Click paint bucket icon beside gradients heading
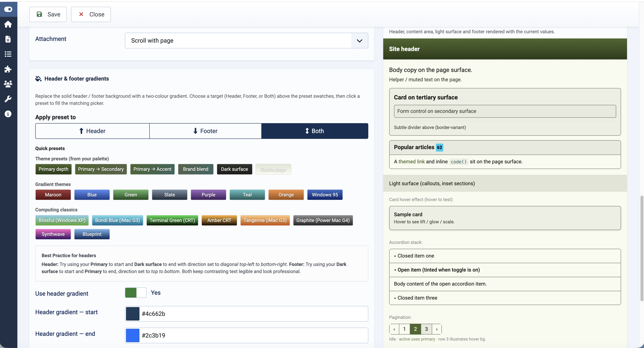Viewport: 644px width, 348px height. [38, 79]
